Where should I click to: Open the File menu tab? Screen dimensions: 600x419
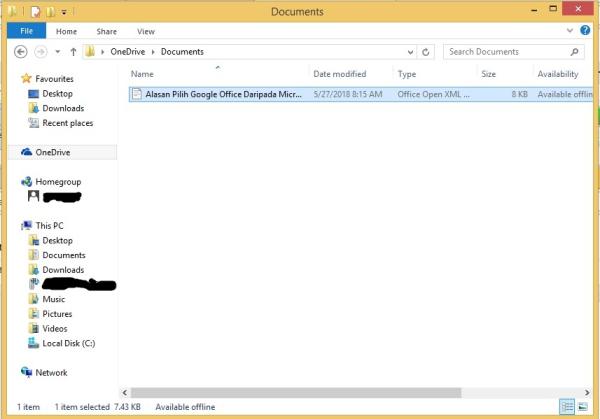coord(26,32)
